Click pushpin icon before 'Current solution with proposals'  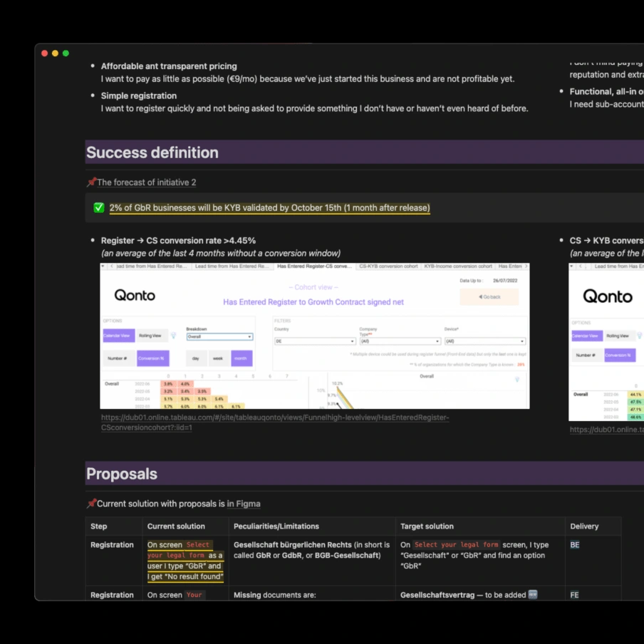pos(91,503)
